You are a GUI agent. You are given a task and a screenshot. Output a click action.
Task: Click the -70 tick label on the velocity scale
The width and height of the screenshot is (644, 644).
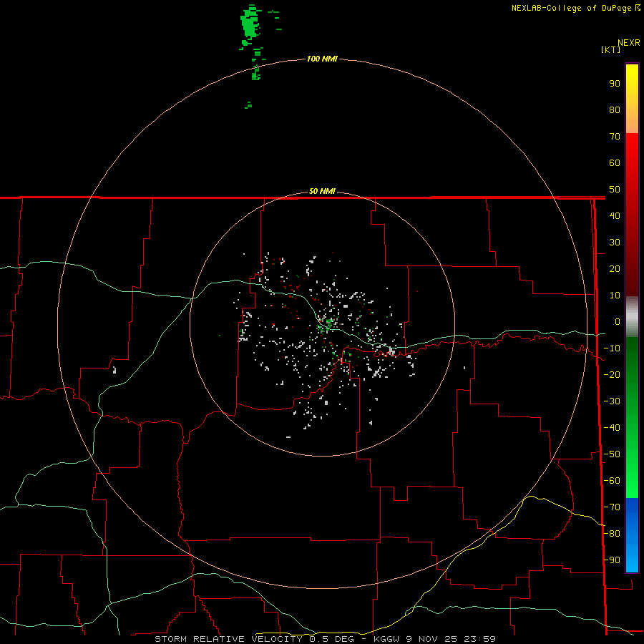[612, 507]
